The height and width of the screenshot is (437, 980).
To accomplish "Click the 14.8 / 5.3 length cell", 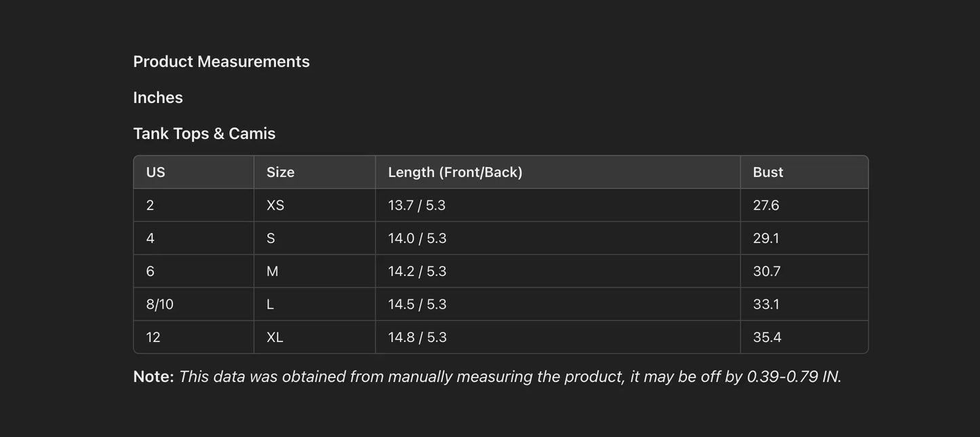I will click(417, 337).
